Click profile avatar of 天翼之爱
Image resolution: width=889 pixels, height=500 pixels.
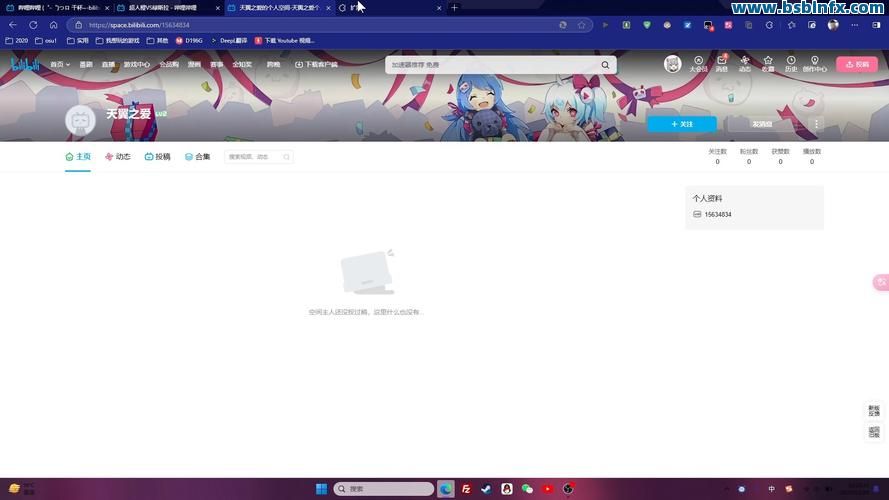80,120
